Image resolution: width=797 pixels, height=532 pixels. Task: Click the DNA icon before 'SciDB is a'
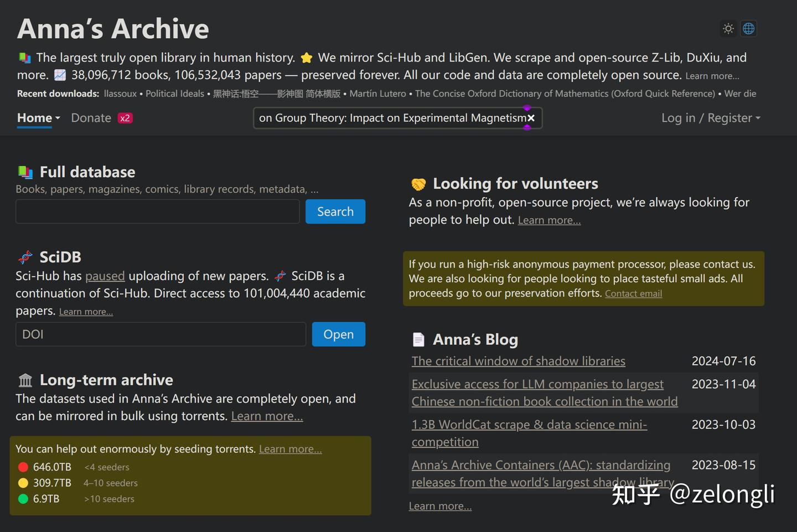tap(281, 276)
